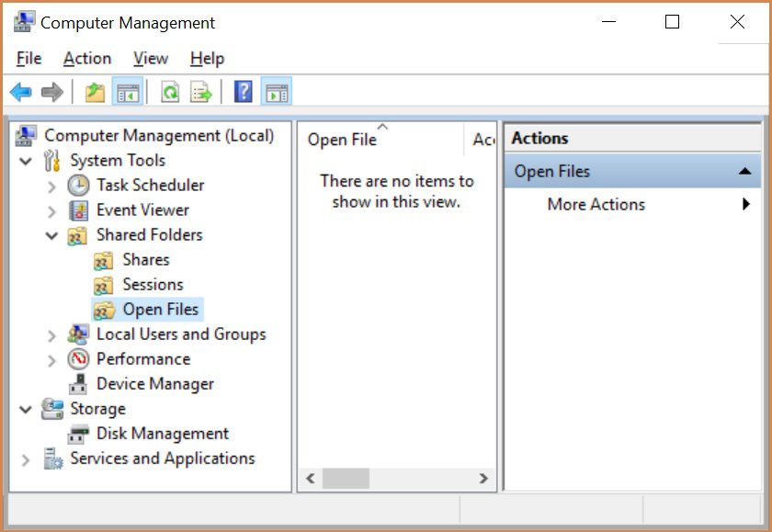Expand Local Users and Groups node
The width and height of the screenshot is (772, 532).
[x=51, y=335]
